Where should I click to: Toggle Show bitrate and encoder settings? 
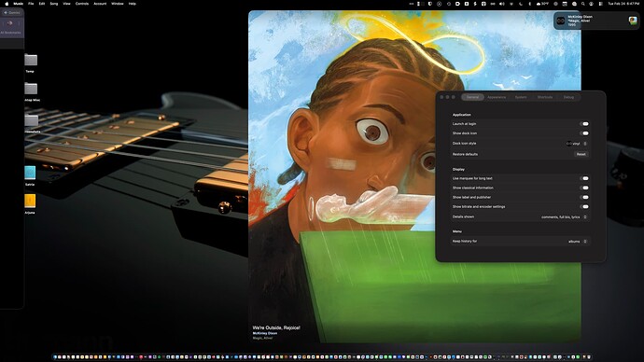pos(585,207)
